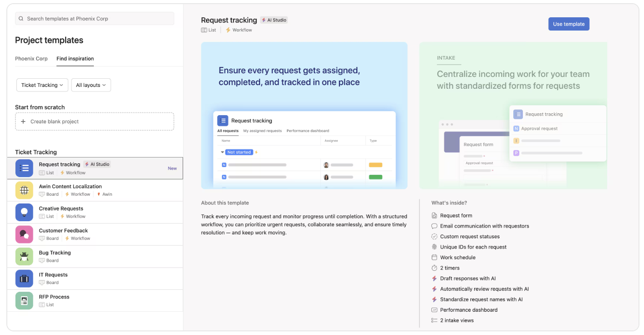Click the RFP Process document icon
This screenshot has height=335, width=644.
(x=24, y=300)
